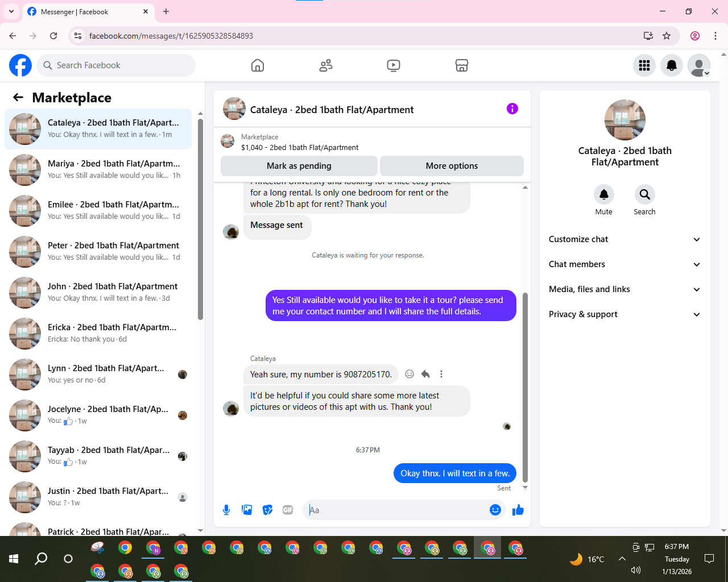Search within the conversation
The height and width of the screenshot is (582, 728).
645,194
